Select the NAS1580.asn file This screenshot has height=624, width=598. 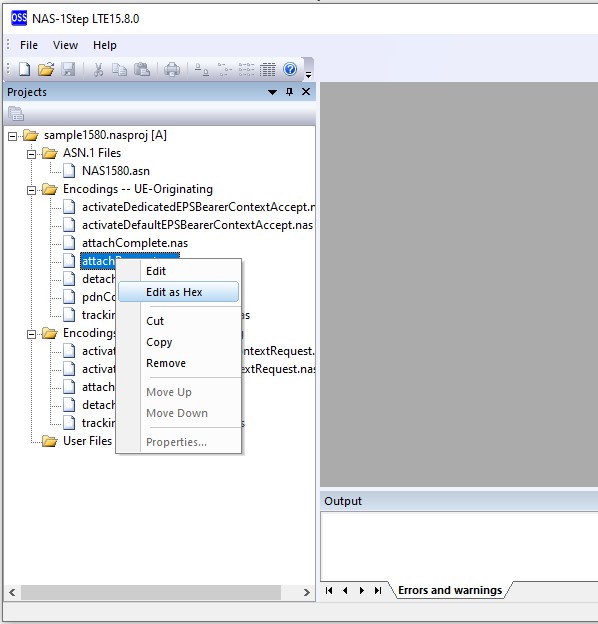pyautogui.click(x=116, y=171)
